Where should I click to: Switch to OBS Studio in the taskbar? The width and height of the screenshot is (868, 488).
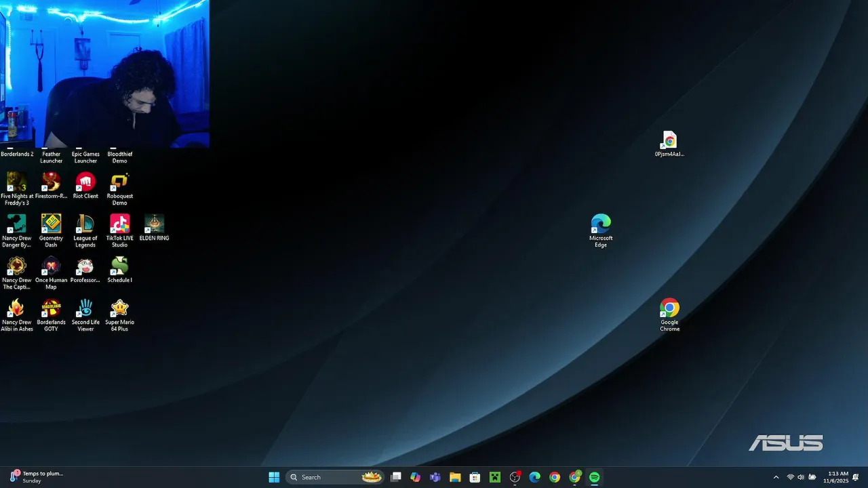[x=515, y=477]
